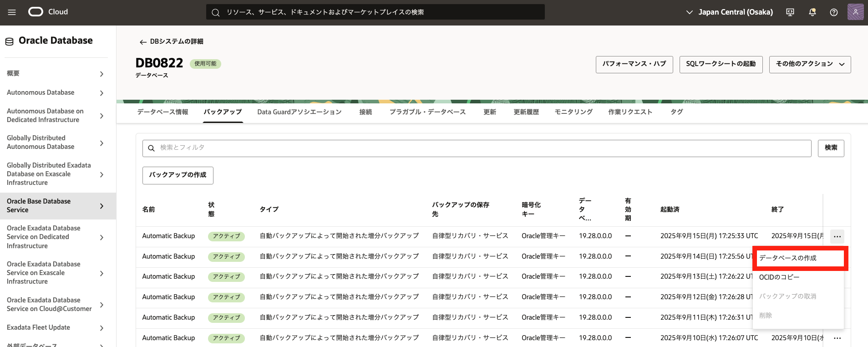Open the user profile avatar

pos(855,12)
